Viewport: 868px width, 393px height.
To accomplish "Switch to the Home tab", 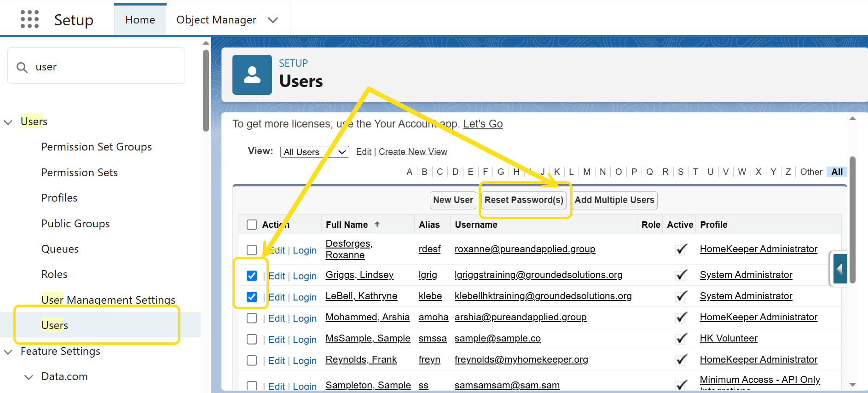I will [140, 20].
